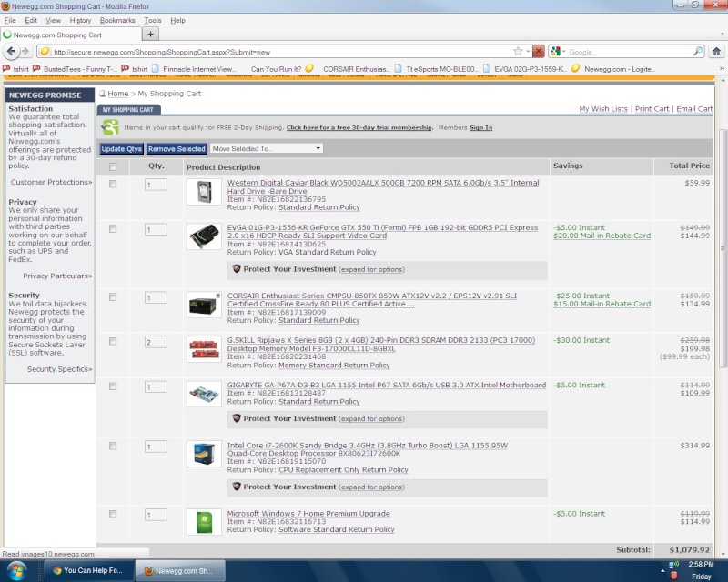Click the CORSAIR power supply product image

204,305
